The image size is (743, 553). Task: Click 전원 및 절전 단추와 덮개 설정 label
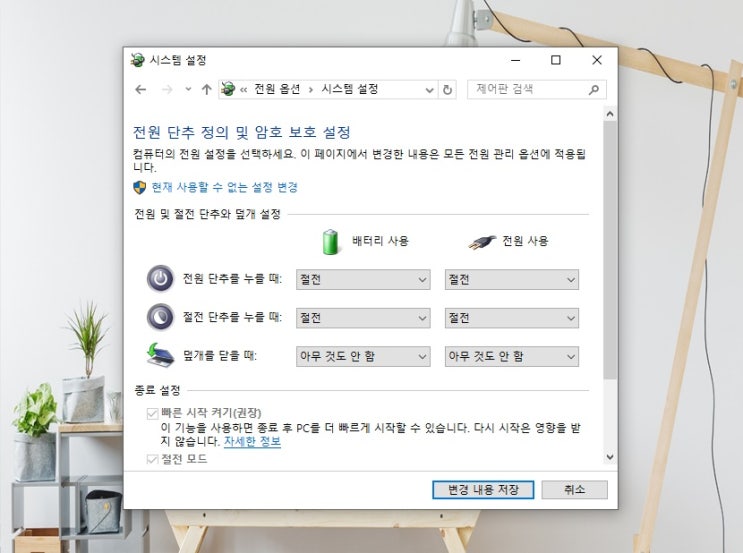click(x=208, y=214)
